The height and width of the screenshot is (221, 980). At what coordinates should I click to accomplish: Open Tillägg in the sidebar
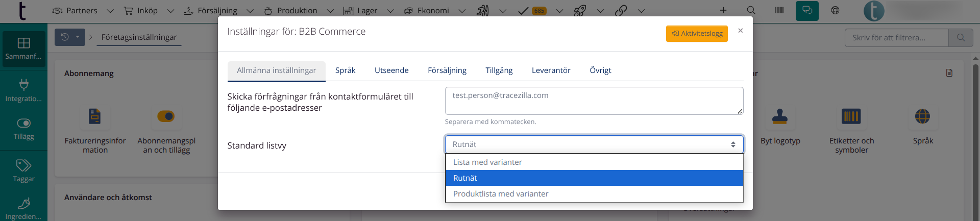coord(23,129)
